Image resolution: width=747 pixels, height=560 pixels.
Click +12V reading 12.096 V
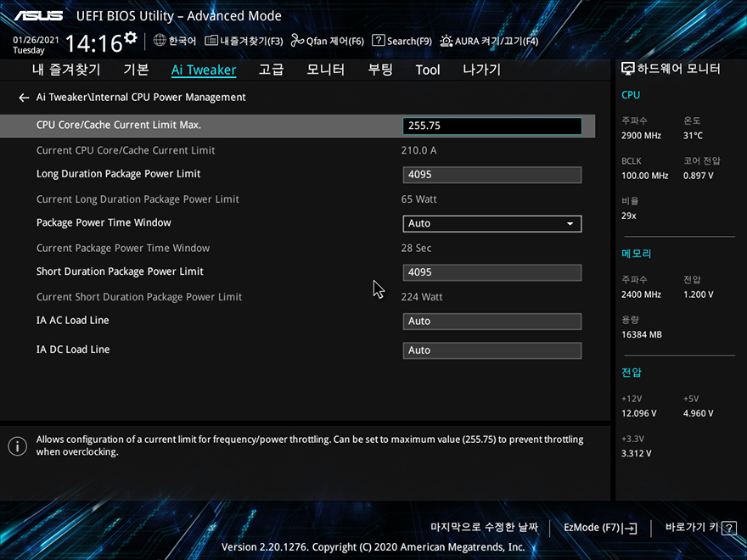point(639,413)
